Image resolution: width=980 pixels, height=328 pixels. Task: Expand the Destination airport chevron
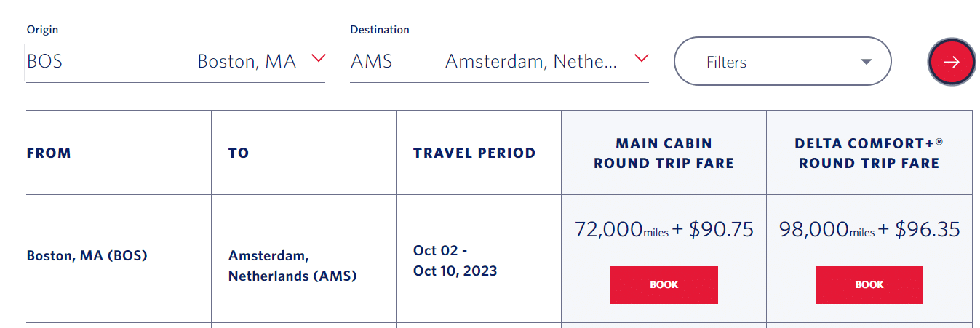tap(641, 58)
